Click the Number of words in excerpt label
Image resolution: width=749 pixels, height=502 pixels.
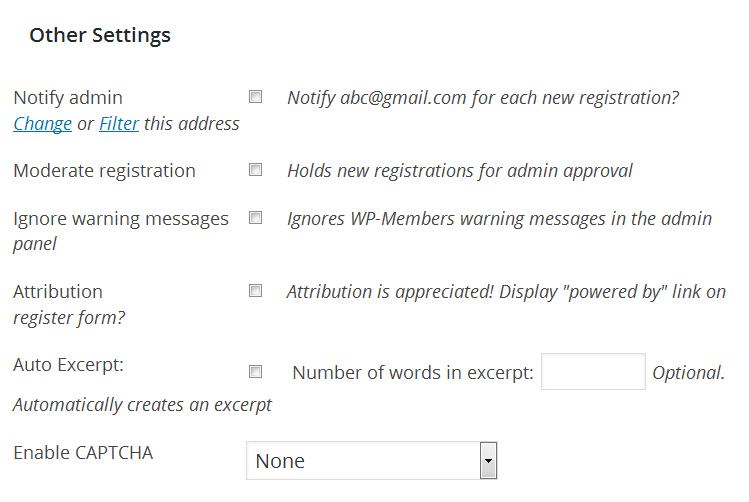(x=413, y=373)
